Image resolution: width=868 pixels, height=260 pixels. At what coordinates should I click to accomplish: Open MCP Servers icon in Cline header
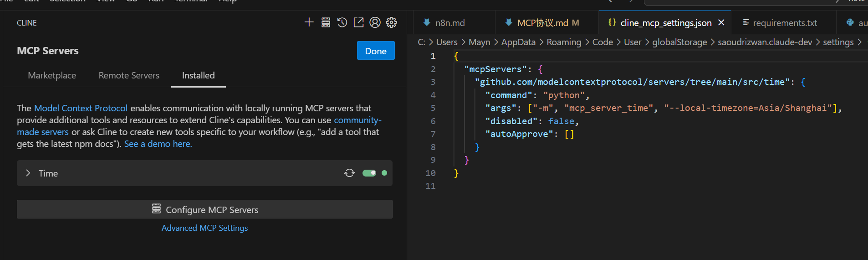click(326, 22)
